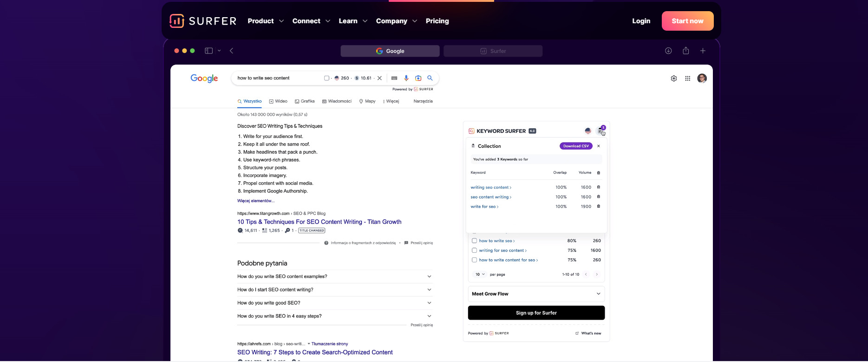Go to previous keyword page arrow
This screenshot has height=362, width=868.
pyautogui.click(x=586, y=275)
